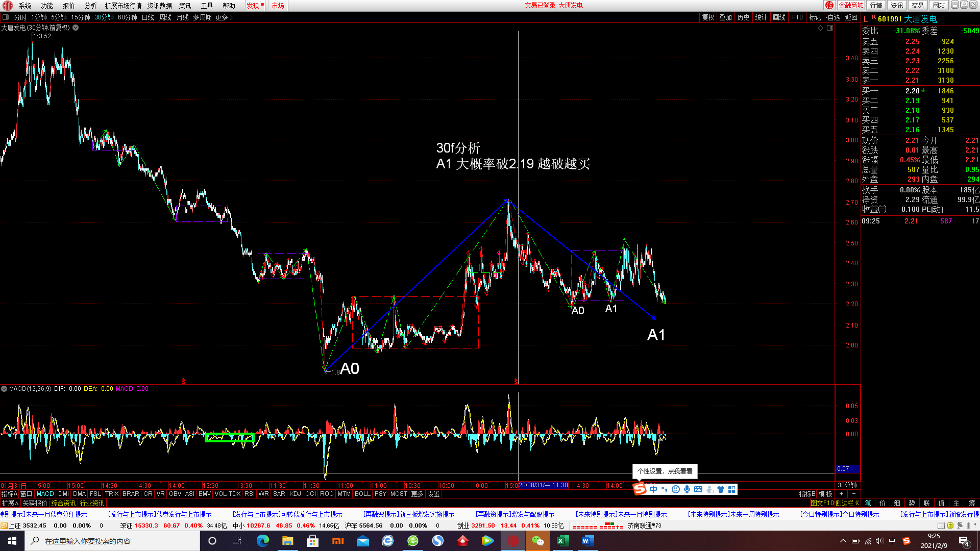Open Sogou skin shirt icon

[721, 489]
